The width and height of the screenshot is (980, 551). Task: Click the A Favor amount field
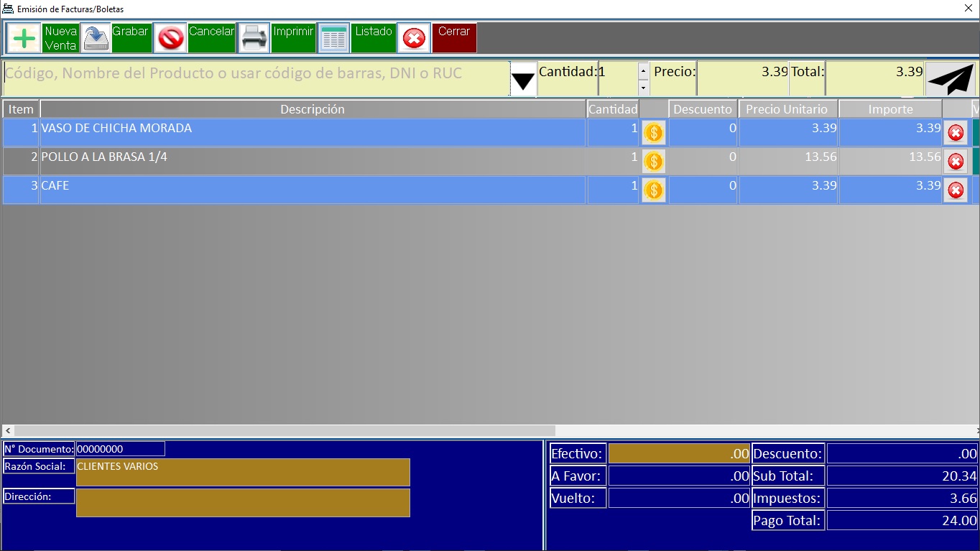click(x=679, y=476)
